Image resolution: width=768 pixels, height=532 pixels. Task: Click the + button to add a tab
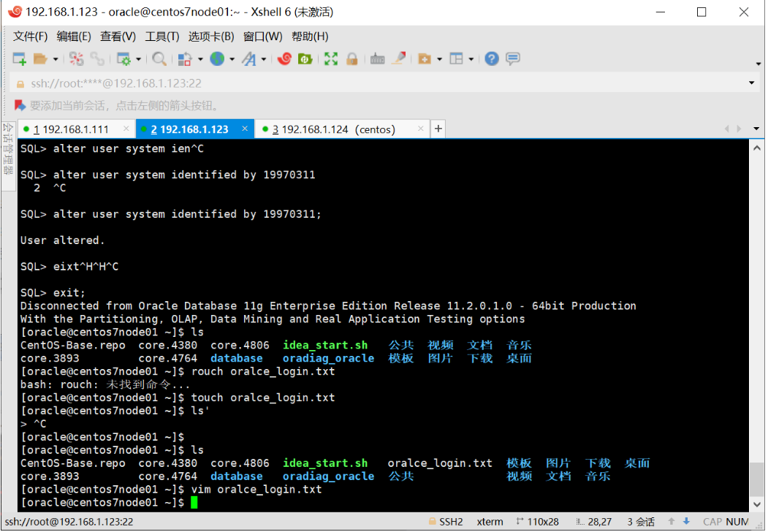[x=437, y=128]
